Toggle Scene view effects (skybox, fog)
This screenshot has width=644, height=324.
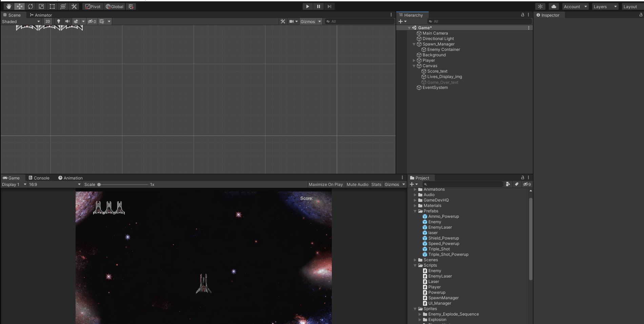(76, 21)
